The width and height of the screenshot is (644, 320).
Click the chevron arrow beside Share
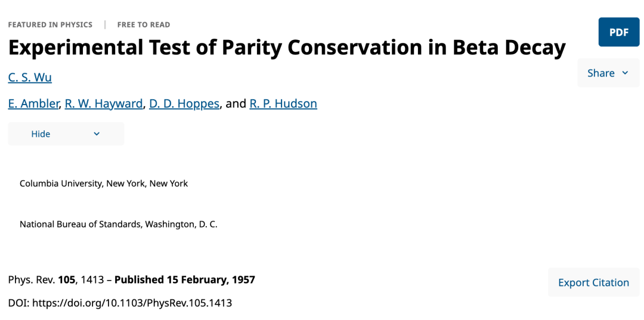click(x=625, y=73)
